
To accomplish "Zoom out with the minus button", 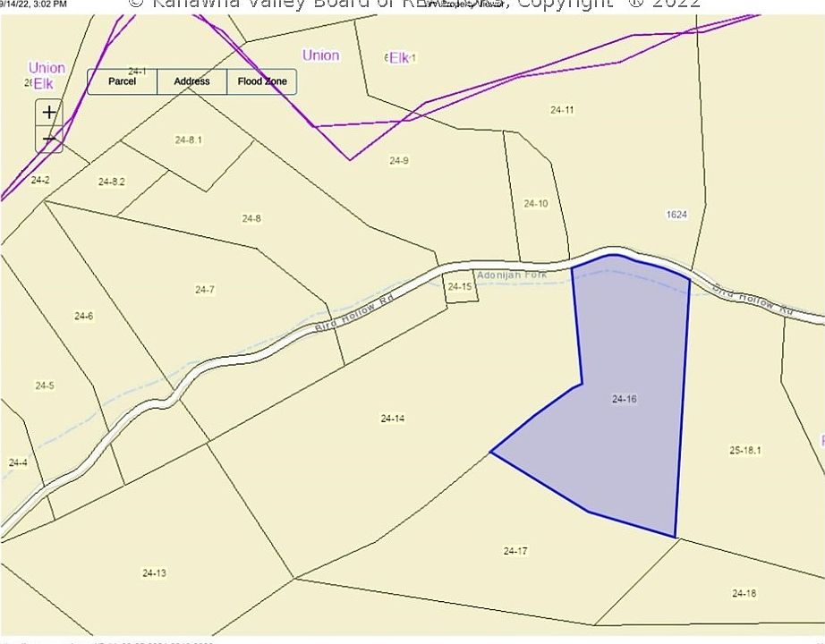I will click(x=49, y=140).
